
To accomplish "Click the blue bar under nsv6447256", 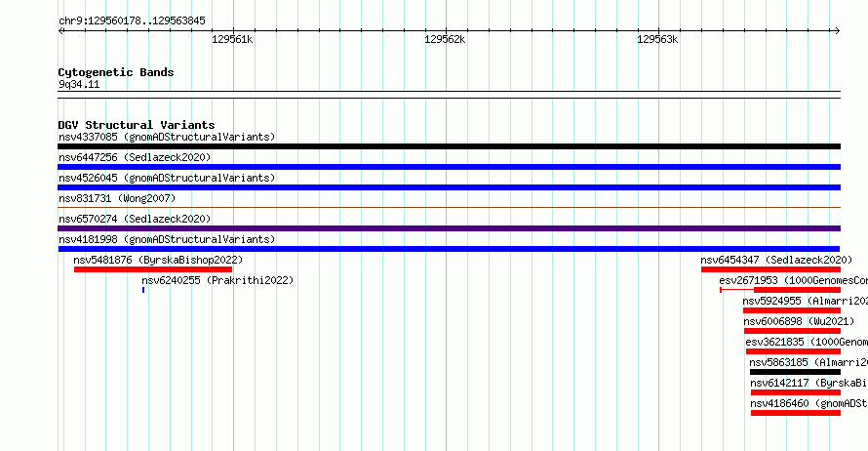I will point(449,167).
